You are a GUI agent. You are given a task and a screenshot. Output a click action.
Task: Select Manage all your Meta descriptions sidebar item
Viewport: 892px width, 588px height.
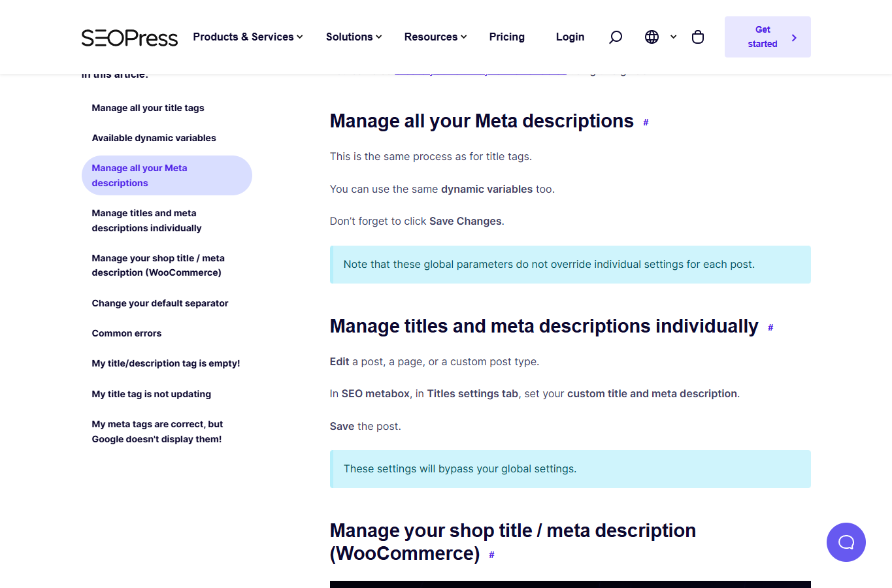[x=167, y=175]
